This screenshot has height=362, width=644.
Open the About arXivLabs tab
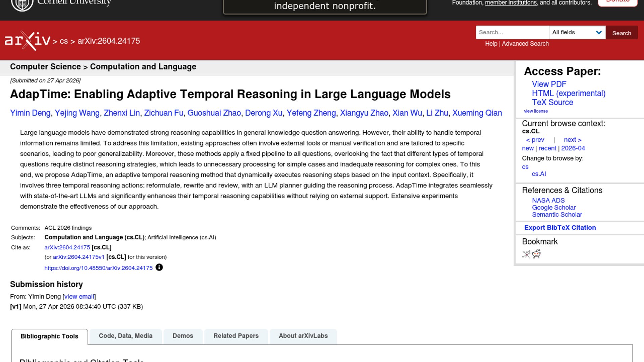coord(303,336)
